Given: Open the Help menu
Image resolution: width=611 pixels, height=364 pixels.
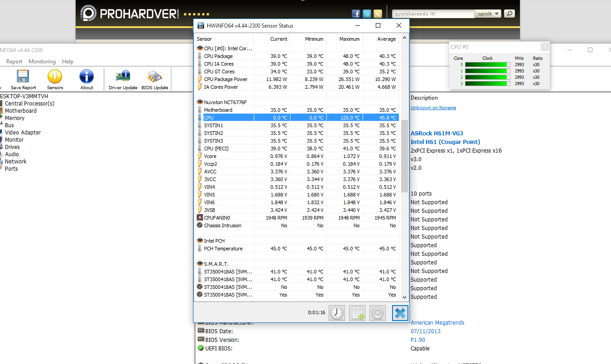Looking at the screenshot, I should point(68,62).
